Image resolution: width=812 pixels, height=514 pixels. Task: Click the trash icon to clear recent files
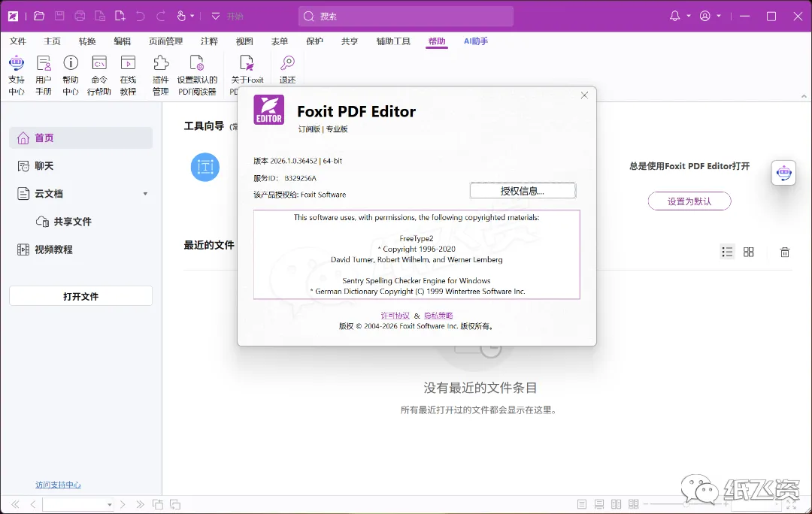pos(785,252)
